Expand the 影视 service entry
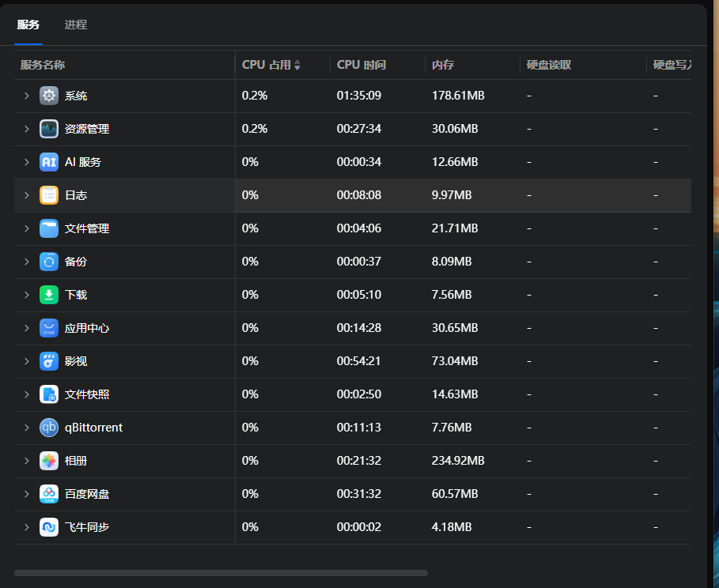The width and height of the screenshot is (719, 588). click(26, 360)
